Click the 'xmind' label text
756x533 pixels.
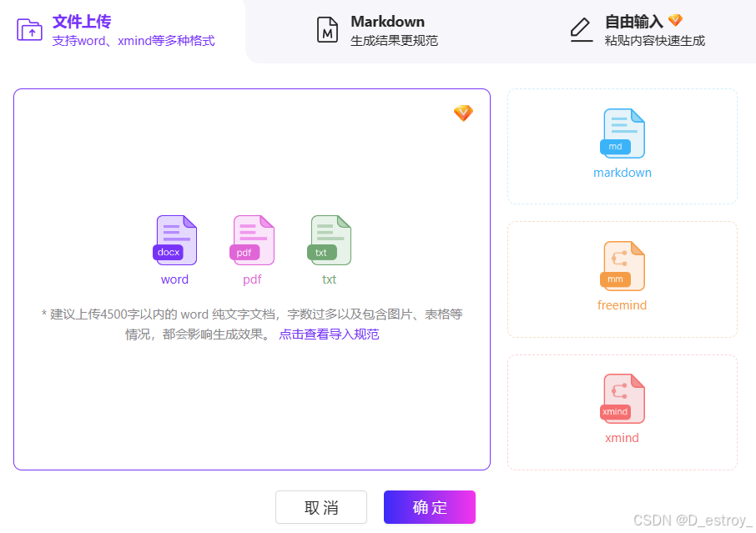pyautogui.click(x=622, y=438)
